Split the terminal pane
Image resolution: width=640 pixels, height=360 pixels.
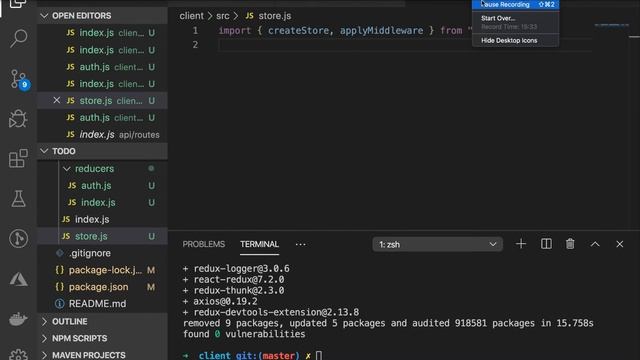tap(546, 244)
